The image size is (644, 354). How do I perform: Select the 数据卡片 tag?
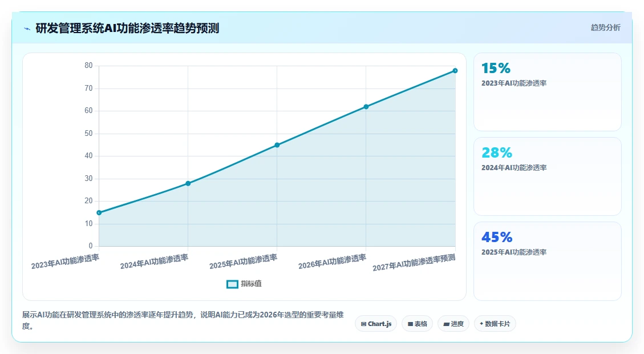coord(495,324)
